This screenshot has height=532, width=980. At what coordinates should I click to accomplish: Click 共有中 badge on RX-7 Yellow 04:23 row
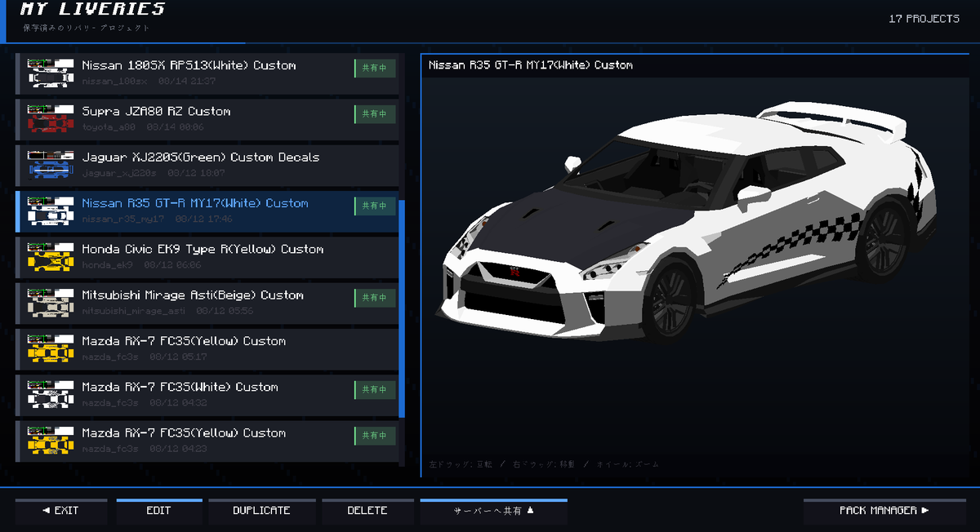375,436
